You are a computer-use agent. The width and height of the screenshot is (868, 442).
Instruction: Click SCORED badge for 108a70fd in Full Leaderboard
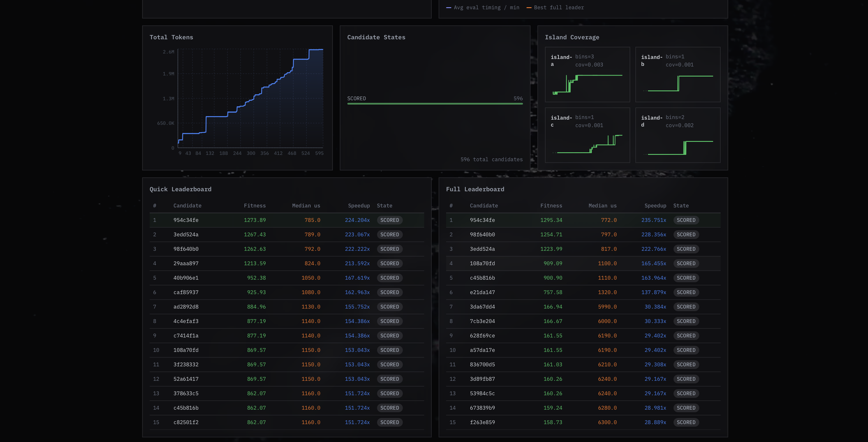tap(686, 263)
